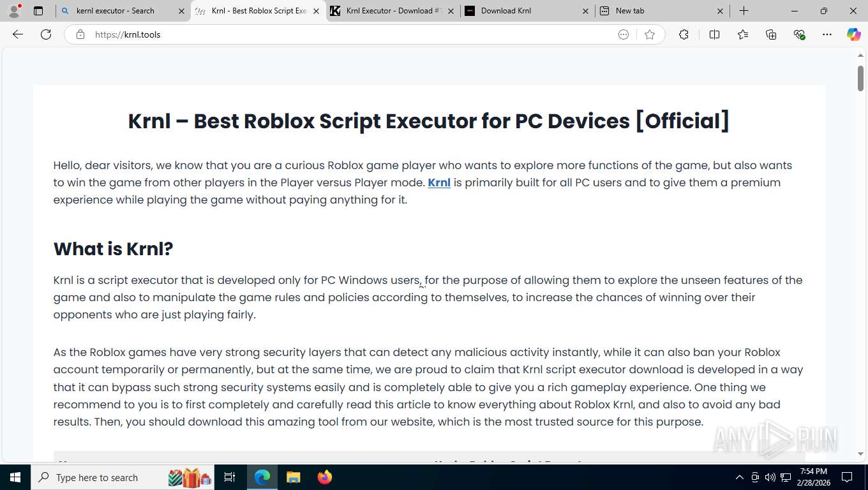
Task: Refresh the krnl.tools page
Action: tap(46, 34)
